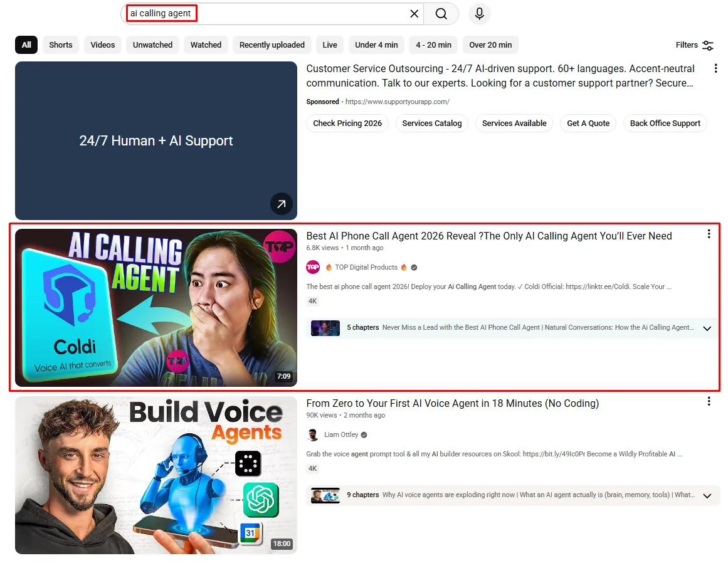The height and width of the screenshot is (568, 728).
Task: Click the Get A Quote button
Action: [588, 124]
